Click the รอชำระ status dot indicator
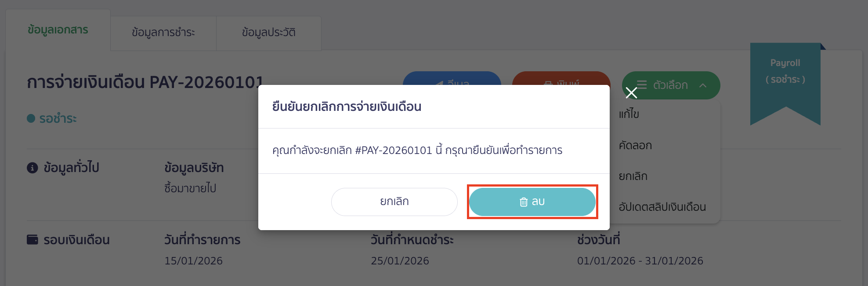Screen dimensions: 868x286 pos(31,118)
